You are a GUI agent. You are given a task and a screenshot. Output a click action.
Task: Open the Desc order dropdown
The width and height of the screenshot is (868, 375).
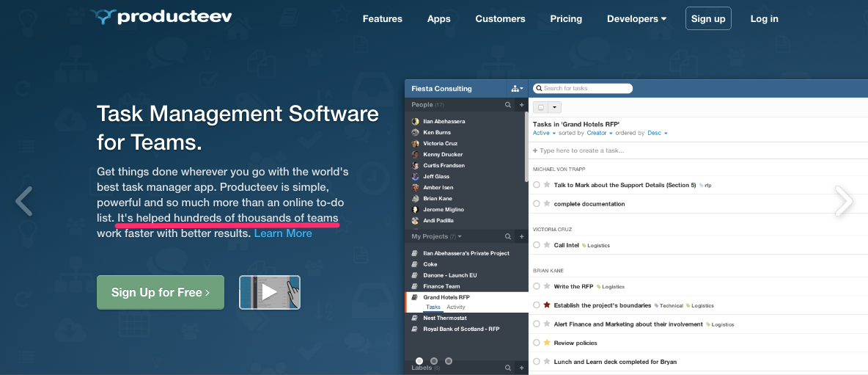(658, 133)
